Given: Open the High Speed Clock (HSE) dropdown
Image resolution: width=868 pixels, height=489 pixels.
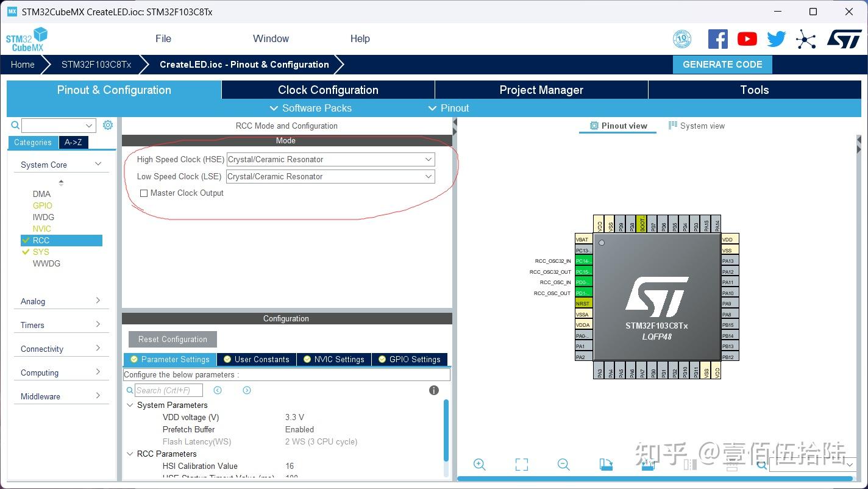Looking at the screenshot, I should click(429, 159).
